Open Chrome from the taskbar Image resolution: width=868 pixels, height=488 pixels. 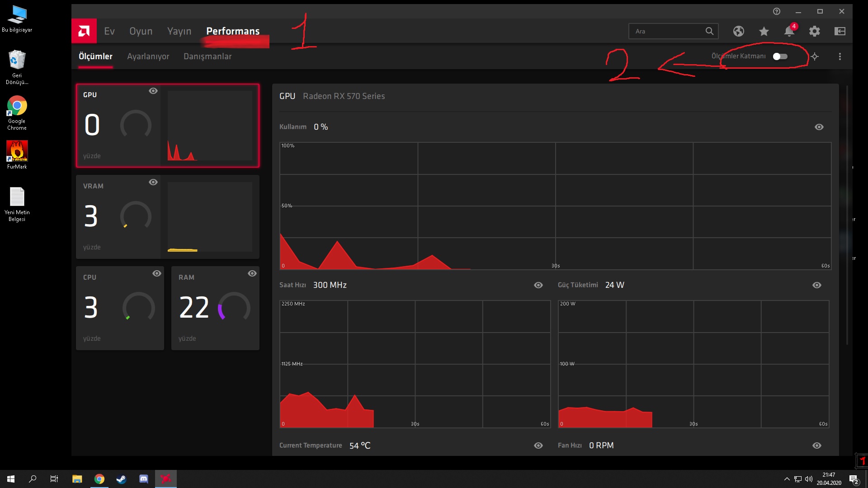(x=99, y=479)
